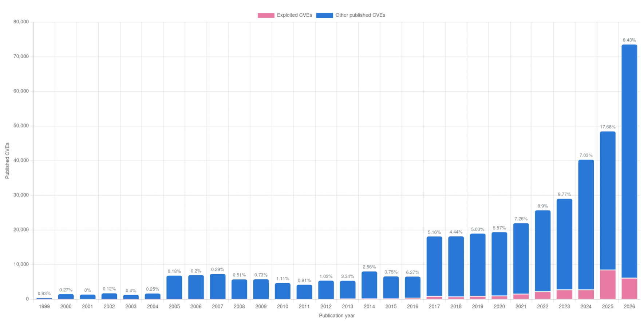The image size is (644, 323).
Task: Click the blue bar for 2024
Action: (x=586, y=225)
